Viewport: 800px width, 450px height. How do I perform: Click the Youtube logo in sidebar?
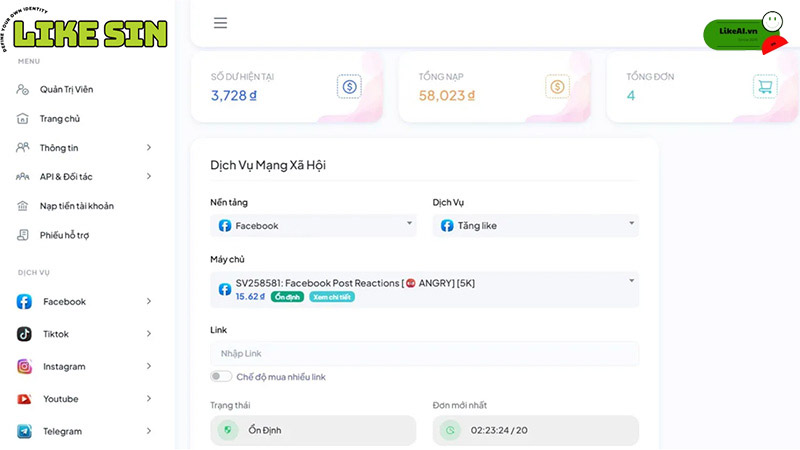point(24,398)
